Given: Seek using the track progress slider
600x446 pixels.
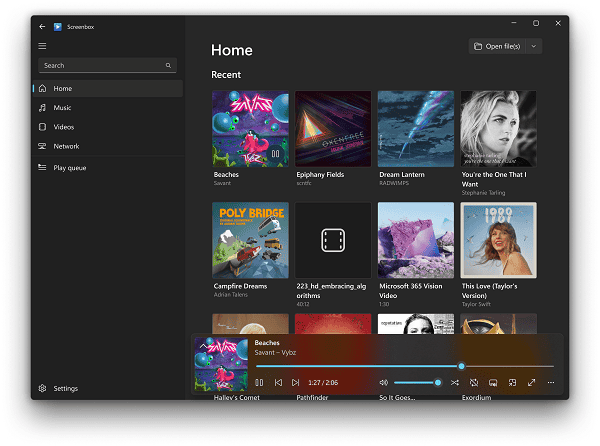Looking at the screenshot, I should tap(405, 366).
